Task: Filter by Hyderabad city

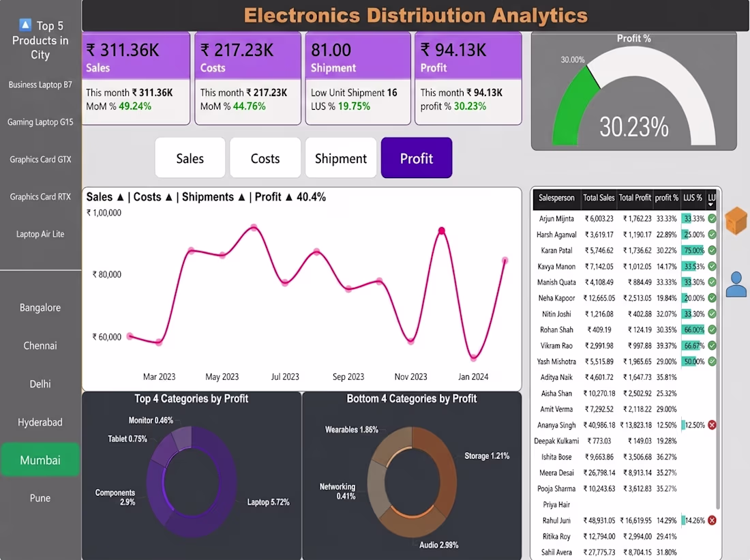Action: tap(40, 422)
